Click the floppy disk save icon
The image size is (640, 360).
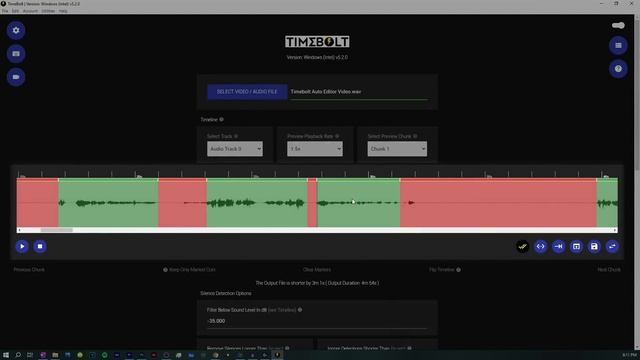click(594, 246)
